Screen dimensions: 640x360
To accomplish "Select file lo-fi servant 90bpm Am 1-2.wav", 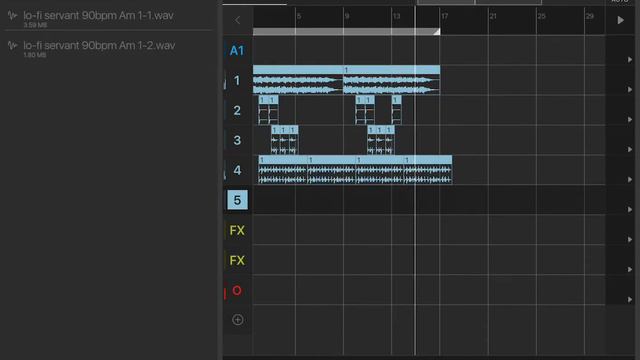I will (x=99, y=45).
